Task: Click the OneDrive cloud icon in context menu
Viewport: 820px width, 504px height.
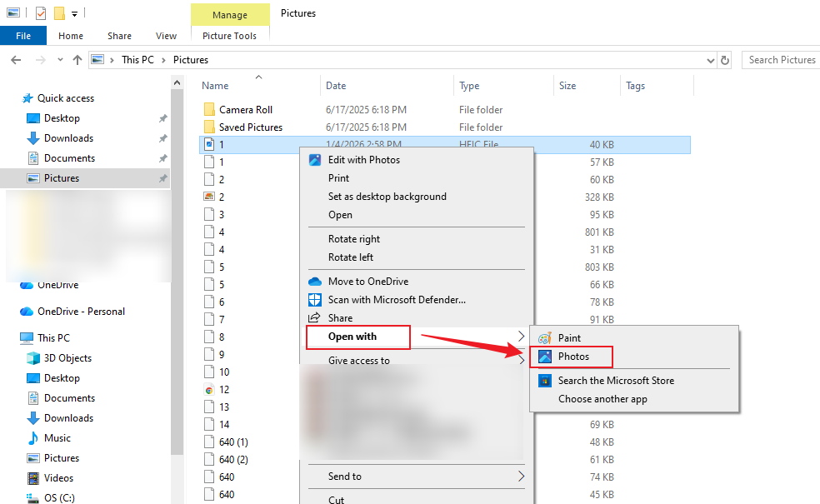Action: [x=315, y=282]
